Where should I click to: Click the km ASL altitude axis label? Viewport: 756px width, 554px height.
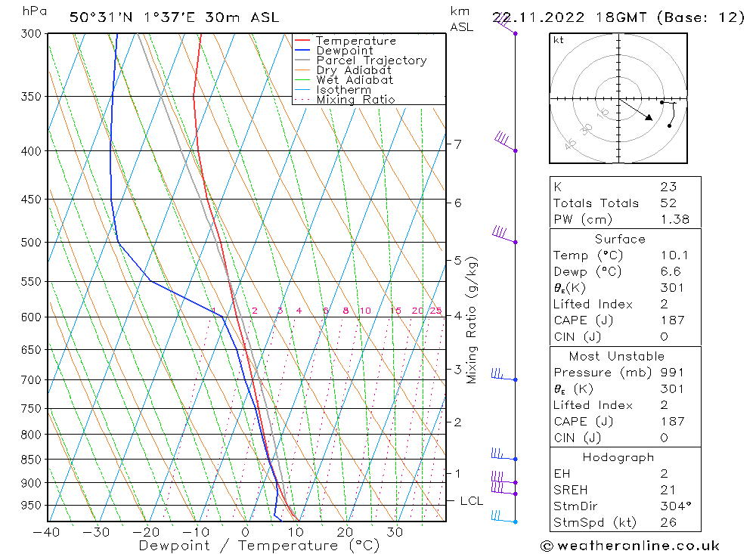pyautogui.click(x=461, y=20)
